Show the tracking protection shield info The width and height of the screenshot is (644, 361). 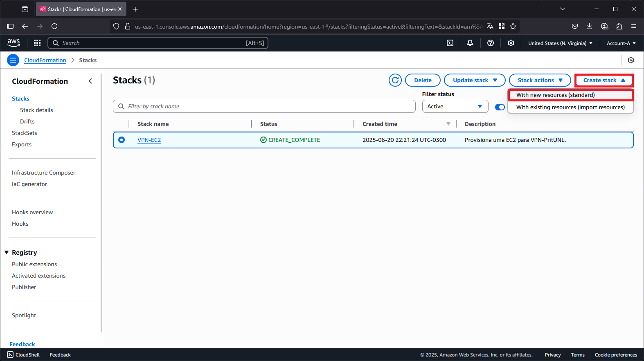tap(116, 26)
